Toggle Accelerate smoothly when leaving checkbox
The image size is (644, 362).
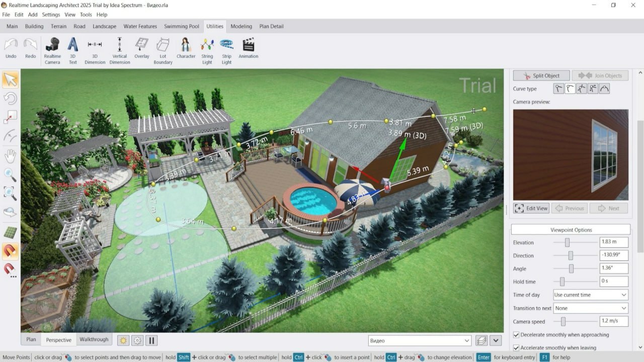pos(516,348)
